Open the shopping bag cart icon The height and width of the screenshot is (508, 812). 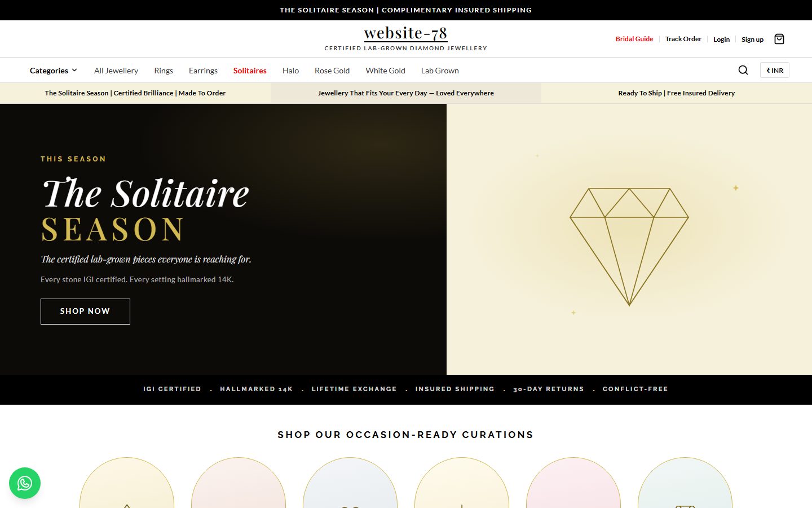tap(779, 39)
